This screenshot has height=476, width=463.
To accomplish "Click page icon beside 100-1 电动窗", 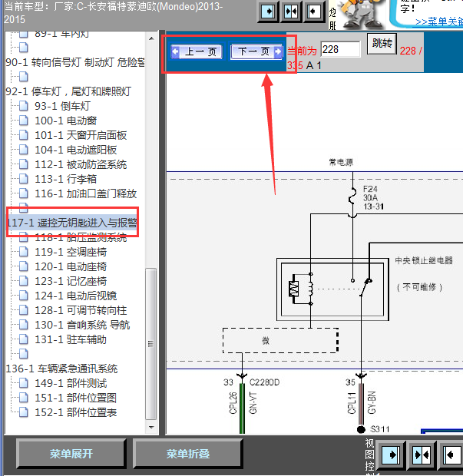I will pos(24,121).
